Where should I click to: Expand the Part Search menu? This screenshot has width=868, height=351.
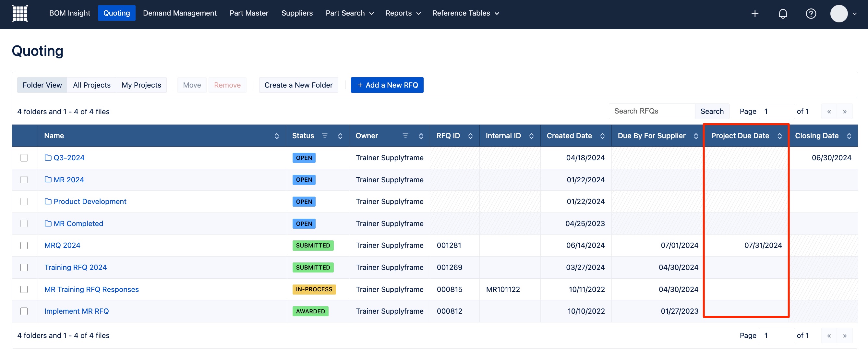click(x=349, y=13)
